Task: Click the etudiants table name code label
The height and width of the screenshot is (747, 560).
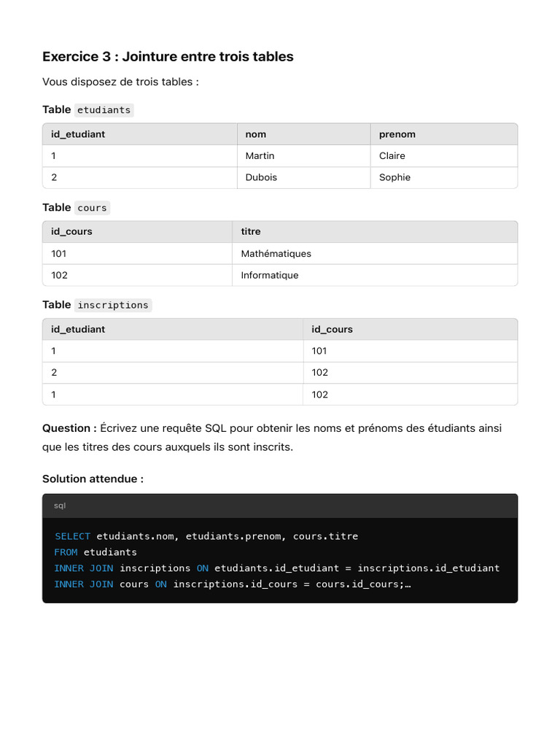Action: tap(104, 110)
